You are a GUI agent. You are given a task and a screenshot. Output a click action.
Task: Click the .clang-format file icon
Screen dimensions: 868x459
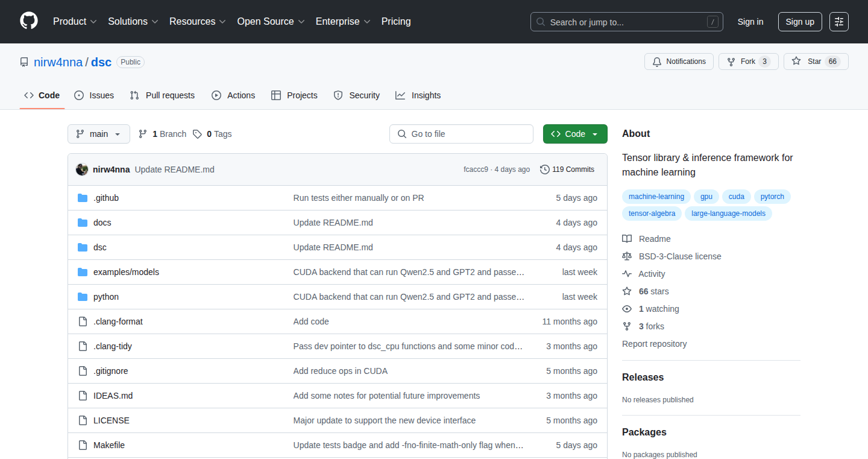point(83,321)
